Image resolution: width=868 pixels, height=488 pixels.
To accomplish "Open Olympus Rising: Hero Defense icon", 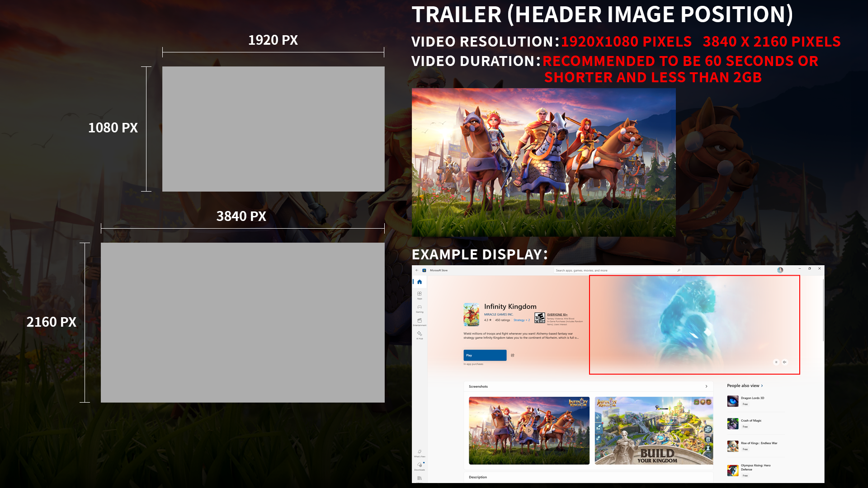I will (733, 470).
